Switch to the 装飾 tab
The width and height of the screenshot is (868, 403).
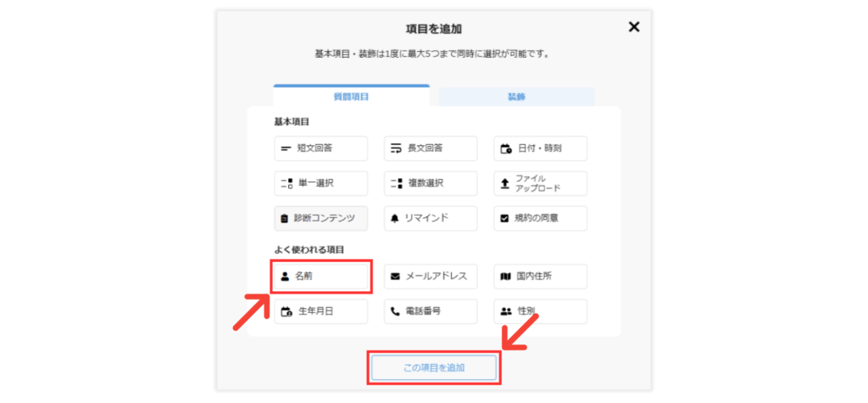516,97
